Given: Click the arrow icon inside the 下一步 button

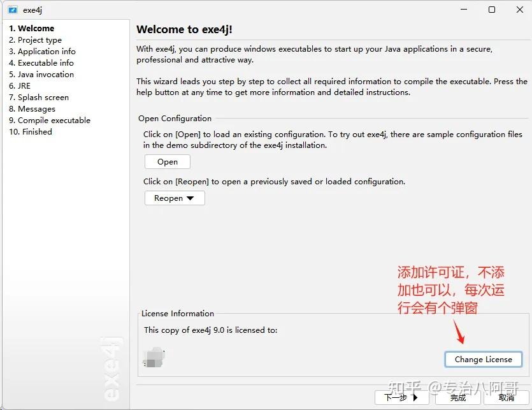Looking at the screenshot, I should tap(415, 397).
